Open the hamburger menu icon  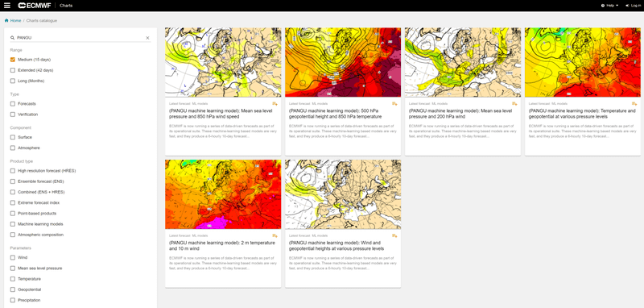(x=7, y=6)
